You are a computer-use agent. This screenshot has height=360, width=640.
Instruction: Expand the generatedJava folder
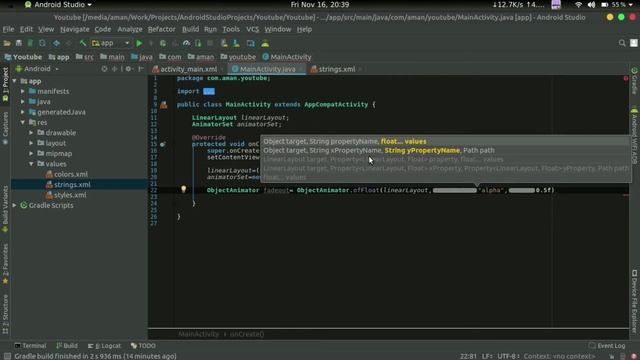tap(23, 112)
